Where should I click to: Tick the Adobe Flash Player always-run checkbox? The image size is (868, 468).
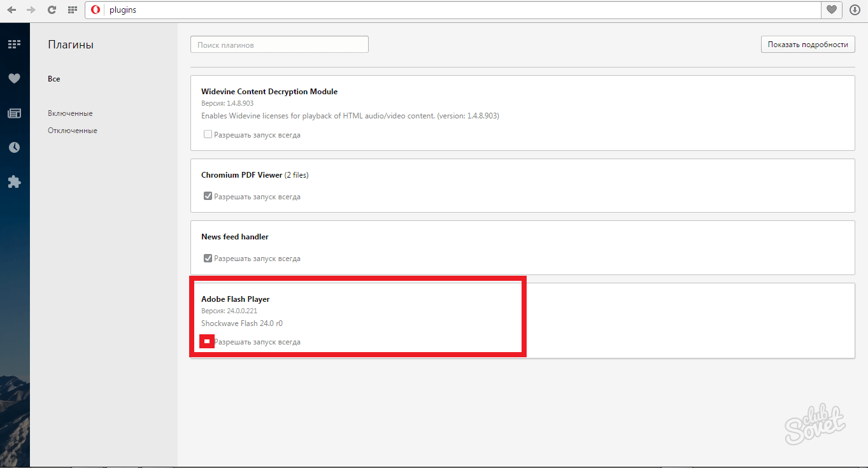pyautogui.click(x=207, y=342)
